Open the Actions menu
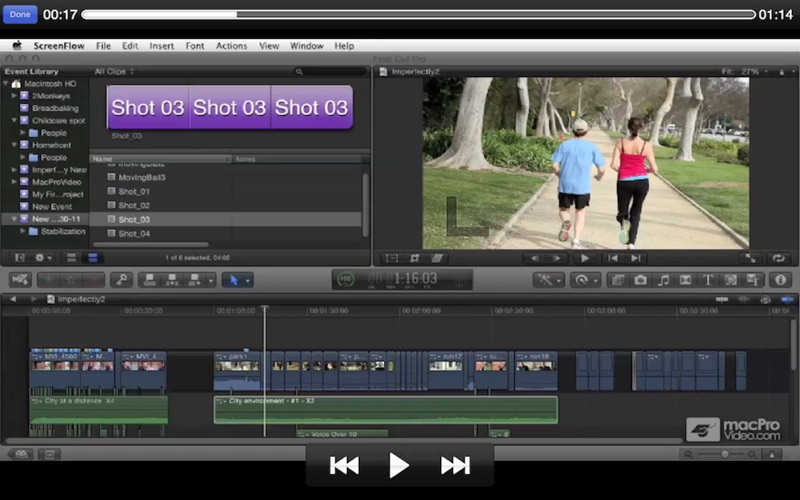The image size is (800, 500). [231, 45]
